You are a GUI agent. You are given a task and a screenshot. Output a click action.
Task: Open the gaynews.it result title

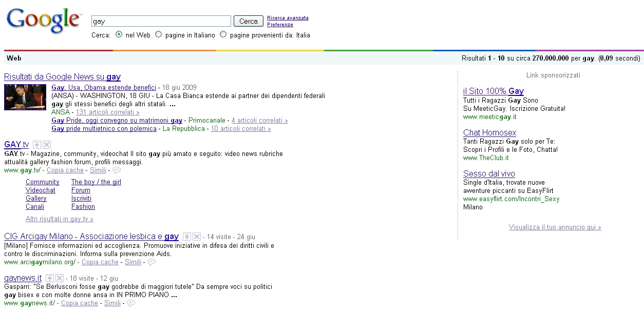(x=23, y=278)
